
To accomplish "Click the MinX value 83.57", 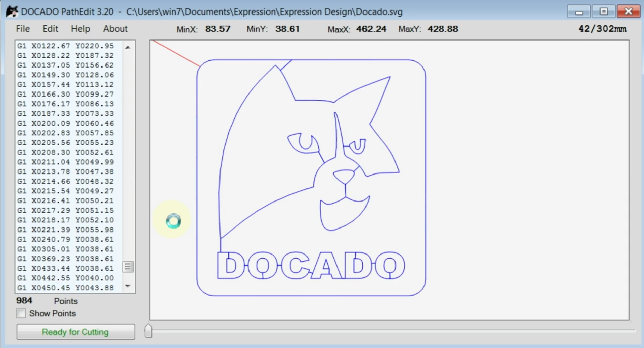I will click(x=218, y=29).
